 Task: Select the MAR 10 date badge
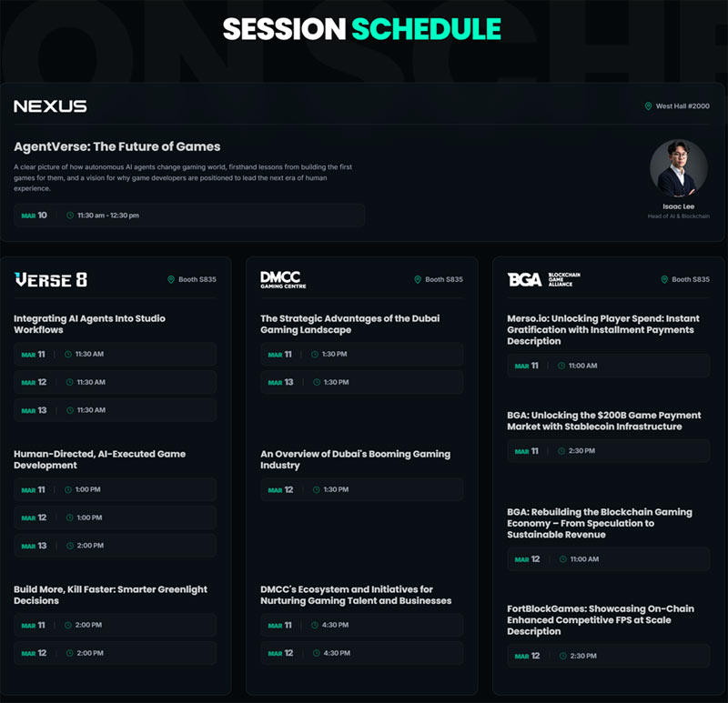click(34, 216)
